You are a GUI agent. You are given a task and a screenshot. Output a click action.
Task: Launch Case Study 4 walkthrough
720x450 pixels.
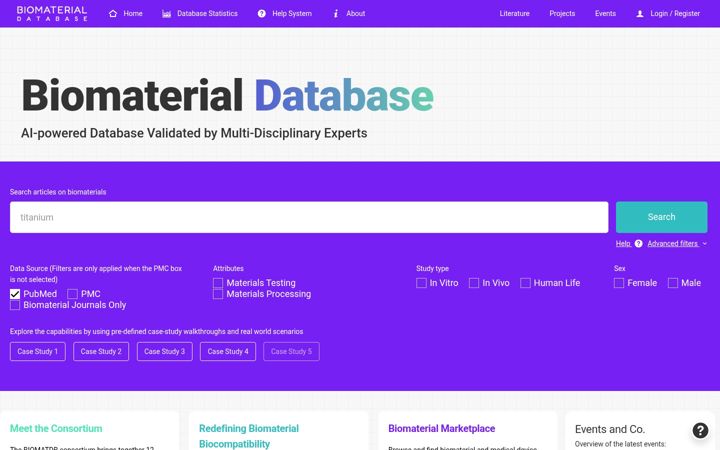point(228,352)
